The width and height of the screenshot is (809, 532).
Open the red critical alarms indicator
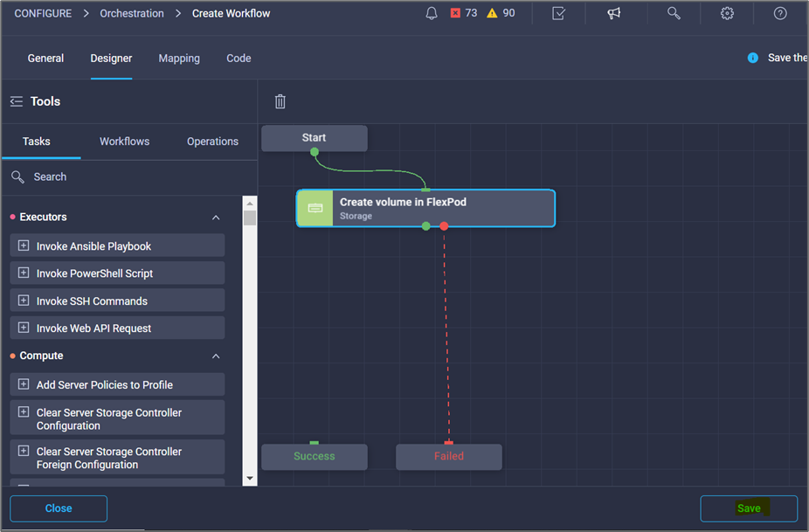click(464, 13)
